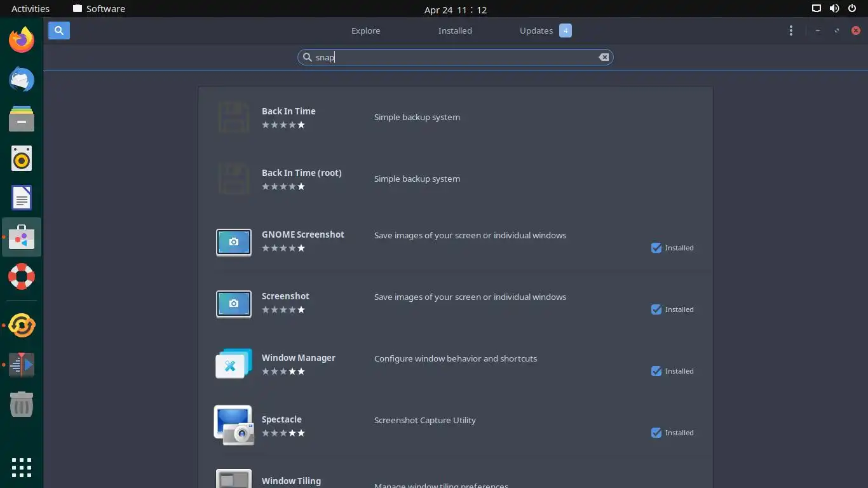Image resolution: width=868 pixels, height=488 pixels.
Task: Open Help lifebuoy icon in dock
Action: 22,277
